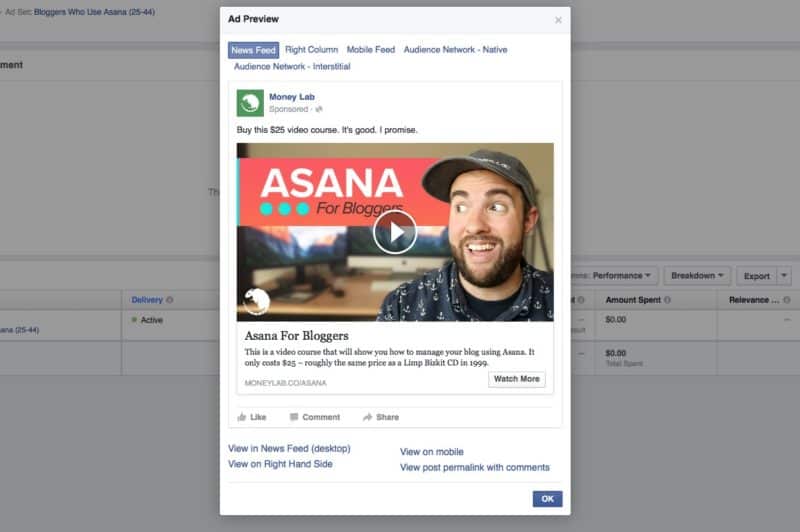Switch to the Right Column tab
This screenshot has height=532, width=800.
tap(311, 49)
